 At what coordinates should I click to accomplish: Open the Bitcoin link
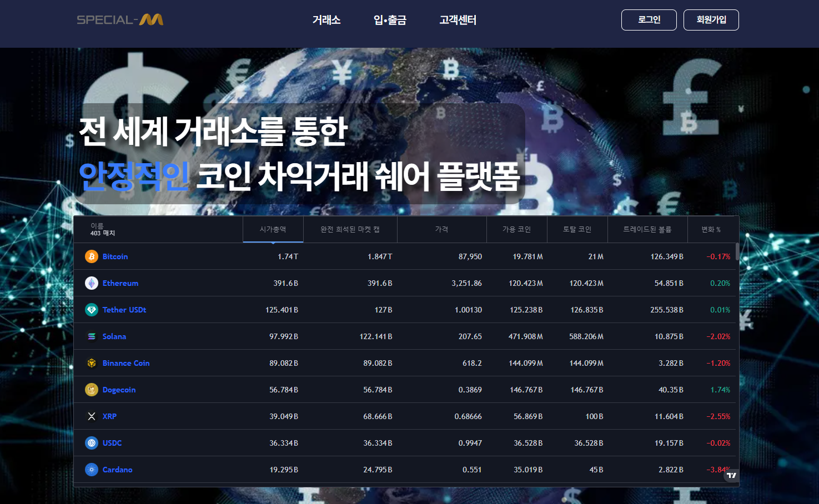(x=115, y=256)
